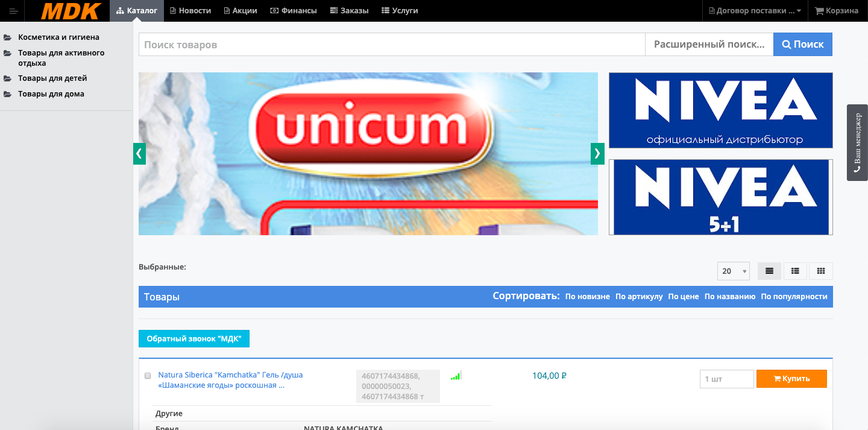868x430 pixels.
Task: Open the unicum banner
Action: [x=368, y=154]
